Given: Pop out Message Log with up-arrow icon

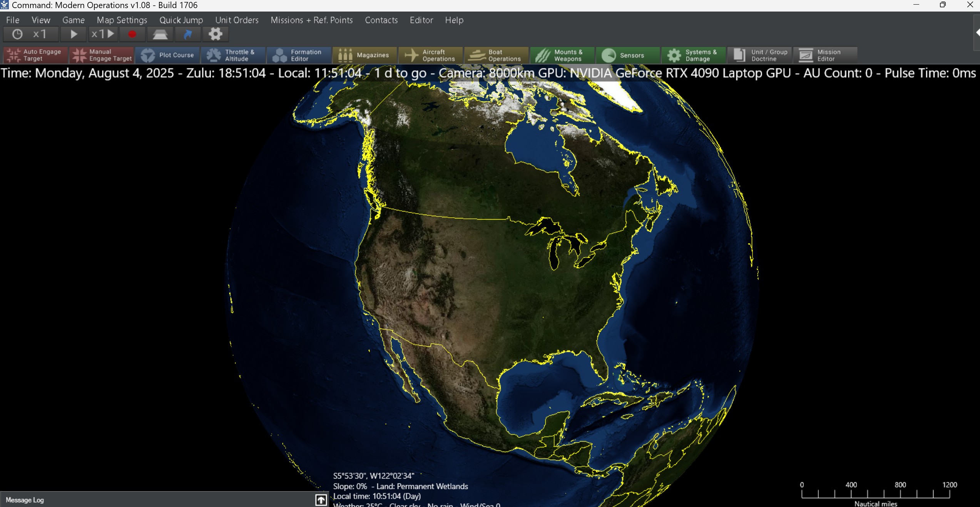Looking at the screenshot, I should click(x=321, y=500).
